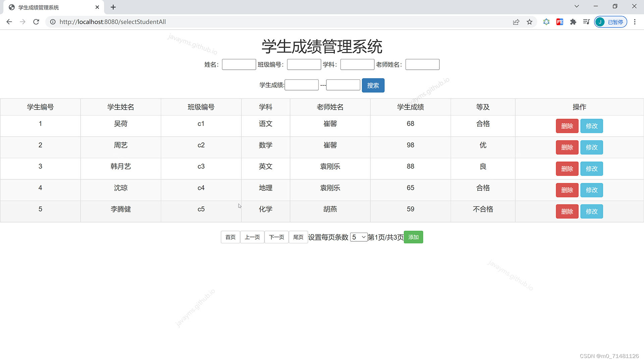Click the media controls icon in toolbar

click(586, 22)
